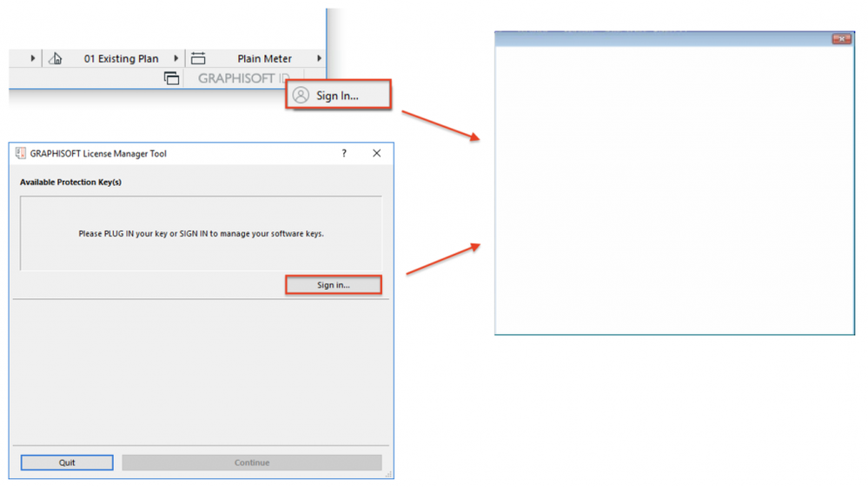Click GRAPHISOFT License Manager Tool title text
The height and width of the screenshot is (487, 868).
[98, 153]
